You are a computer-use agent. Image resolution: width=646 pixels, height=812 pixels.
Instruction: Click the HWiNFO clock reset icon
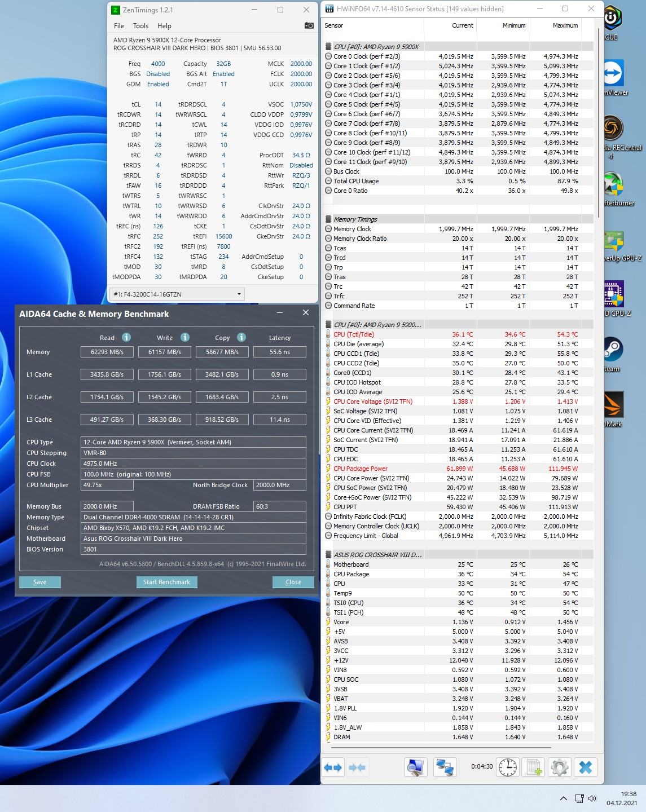508,767
